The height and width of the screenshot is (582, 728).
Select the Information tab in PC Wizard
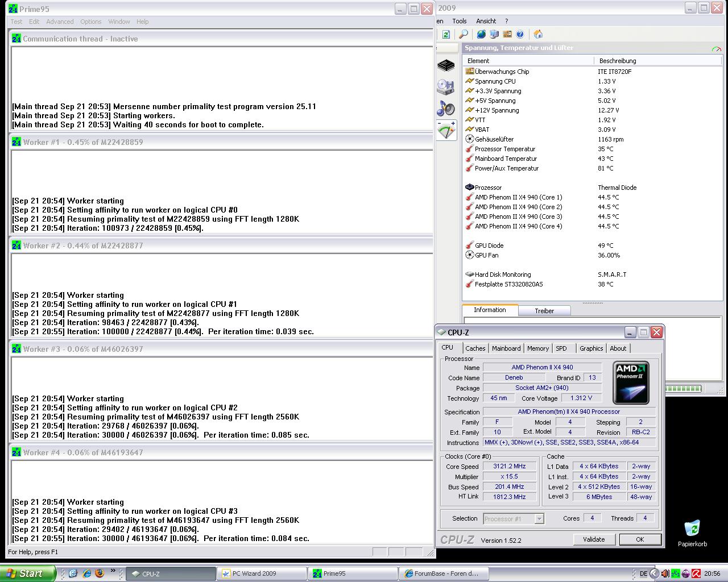click(x=490, y=310)
